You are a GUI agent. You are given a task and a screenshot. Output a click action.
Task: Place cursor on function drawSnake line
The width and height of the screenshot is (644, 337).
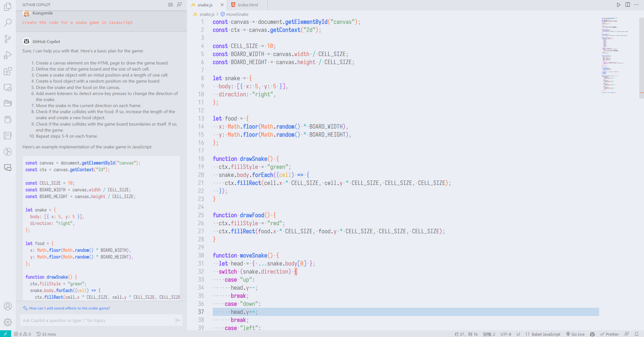[246, 159]
